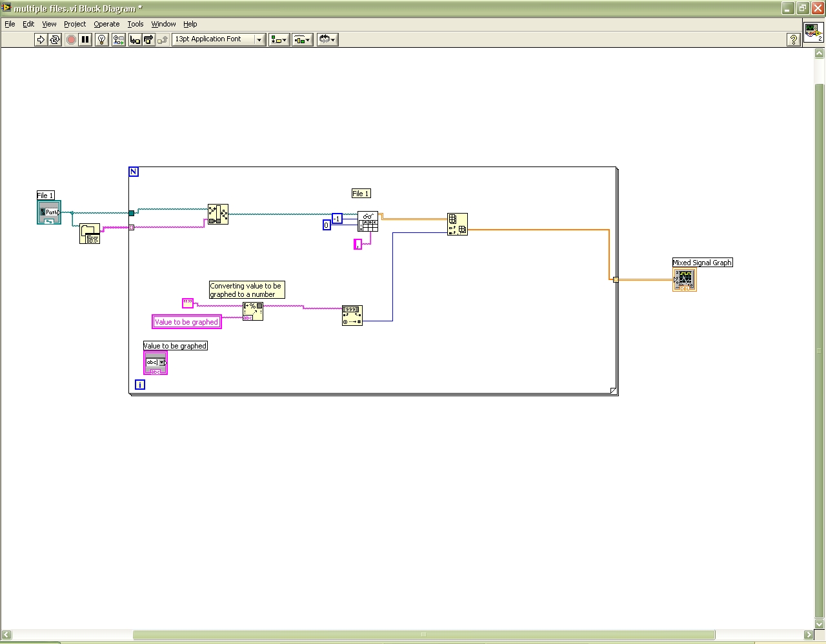826x644 pixels.
Task: Click the empty string constant near converter
Action: [x=188, y=303]
